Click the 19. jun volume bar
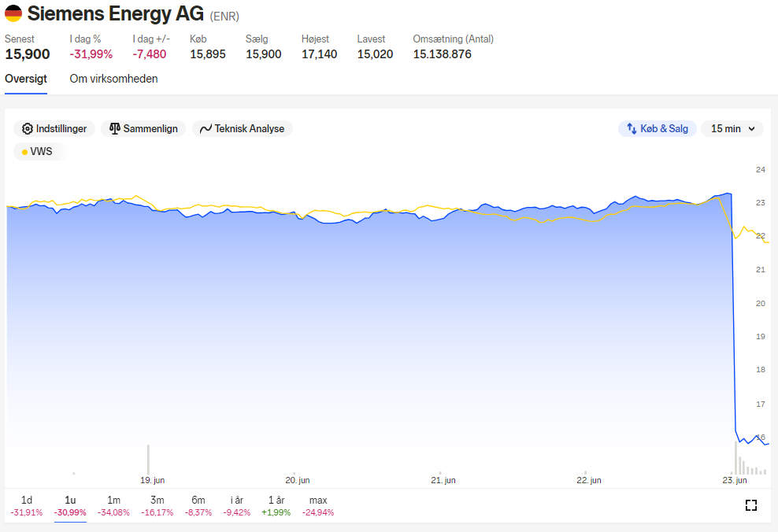The width and height of the screenshot is (778, 532). coord(148,459)
